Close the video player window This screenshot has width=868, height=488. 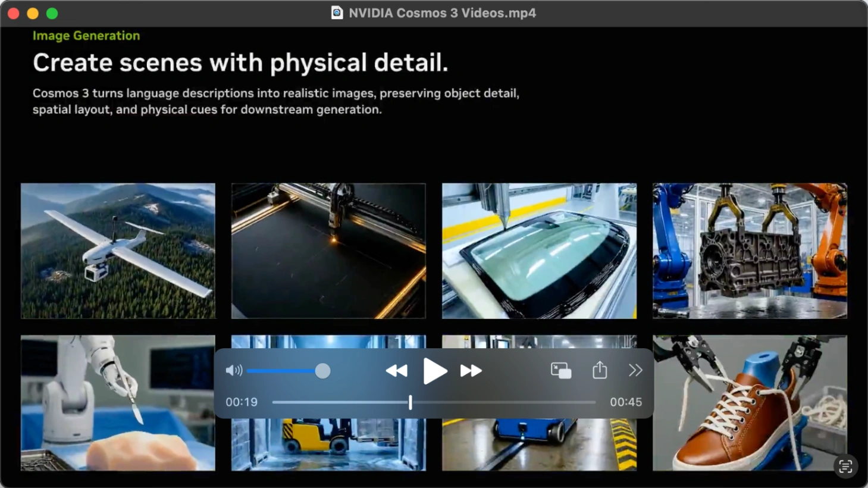pyautogui.click(x=14, y=13)
